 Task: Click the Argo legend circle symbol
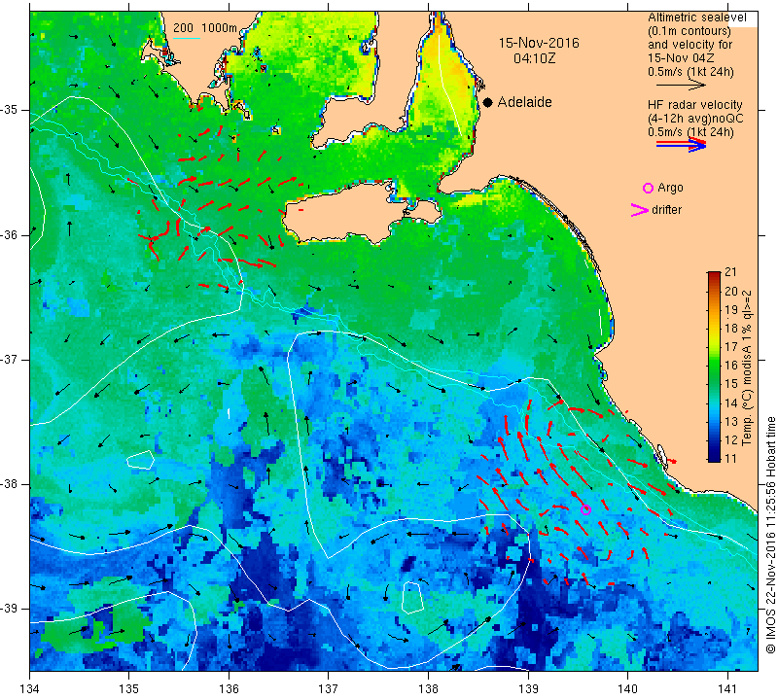[648, 188]
